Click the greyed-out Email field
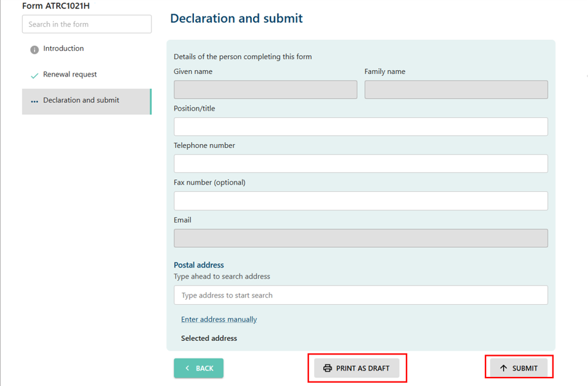Viewport: 588px width, 386px height. coord(361,238)
